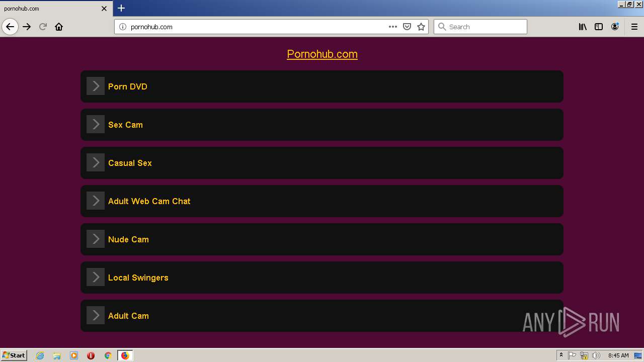
Task: Open the Windows Start menu
Action: (x=14, y=355)
